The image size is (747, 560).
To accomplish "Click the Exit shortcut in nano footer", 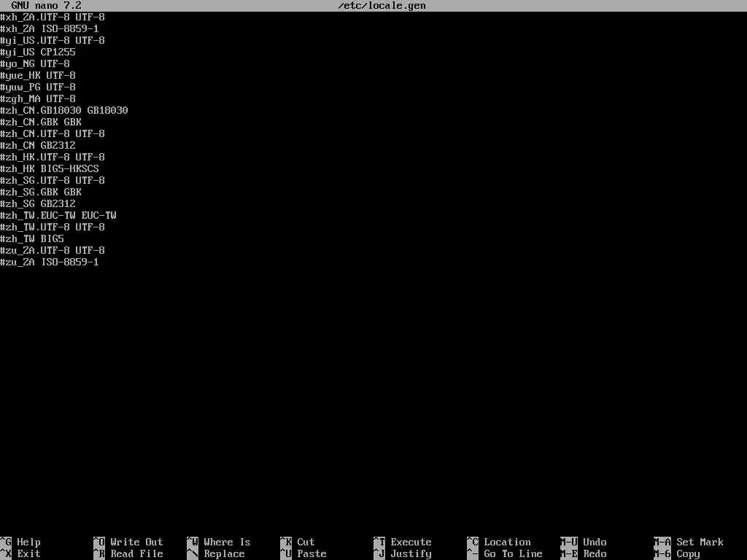I will pyautogui.click(x=20, y=554).
